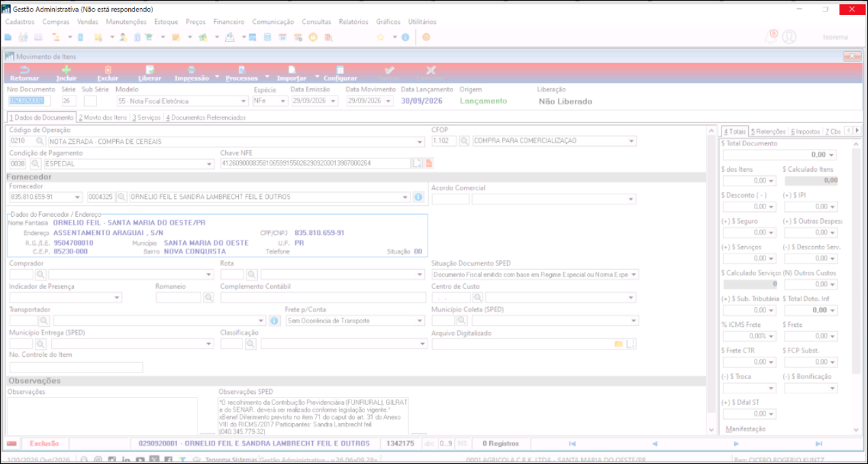This screenshot has width=868, height=464.
Task: Go to first record navigation arrow
Action: point(572,444)
